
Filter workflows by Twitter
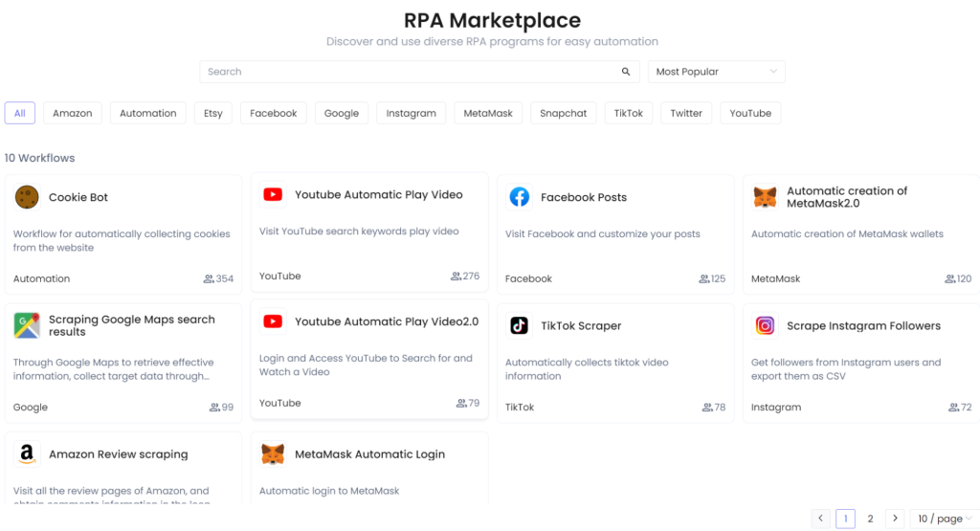pyautogui.click(x=686, y=113)
